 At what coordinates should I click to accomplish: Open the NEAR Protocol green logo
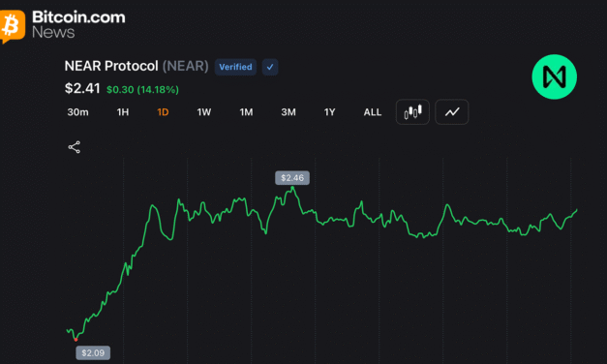[x=555, y=76]
